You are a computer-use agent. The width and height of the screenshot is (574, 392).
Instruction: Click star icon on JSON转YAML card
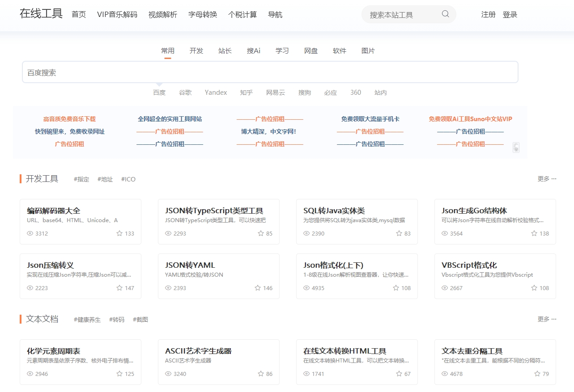(258, 288)
